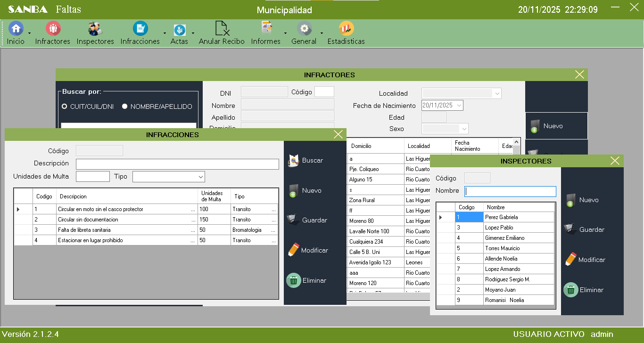The height and width of the screenshot is (343, 644).
Task: Select the CUIT/CUIL/DNI radio option
Action: [65, 106]
